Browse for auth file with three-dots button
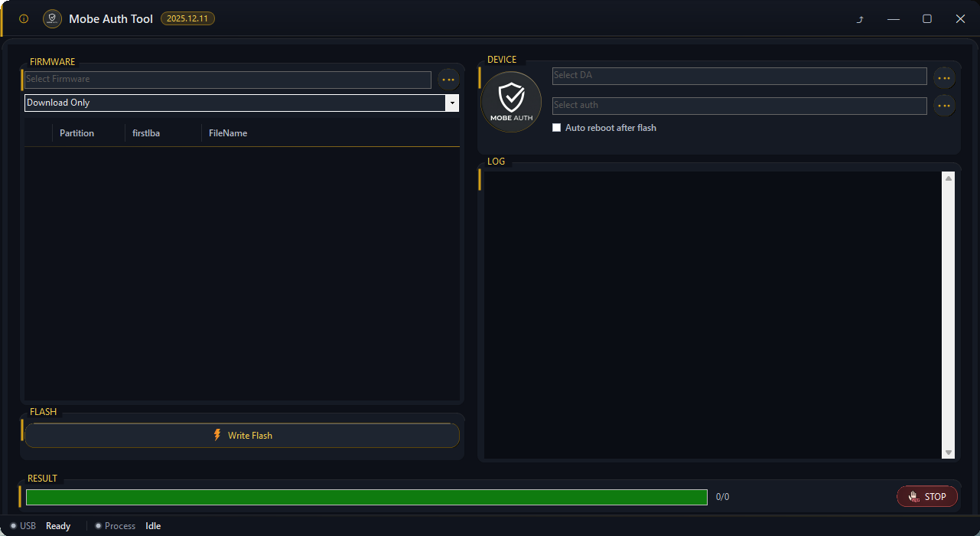Viewport: 980px width, 536px height. (x=944, y=106)
